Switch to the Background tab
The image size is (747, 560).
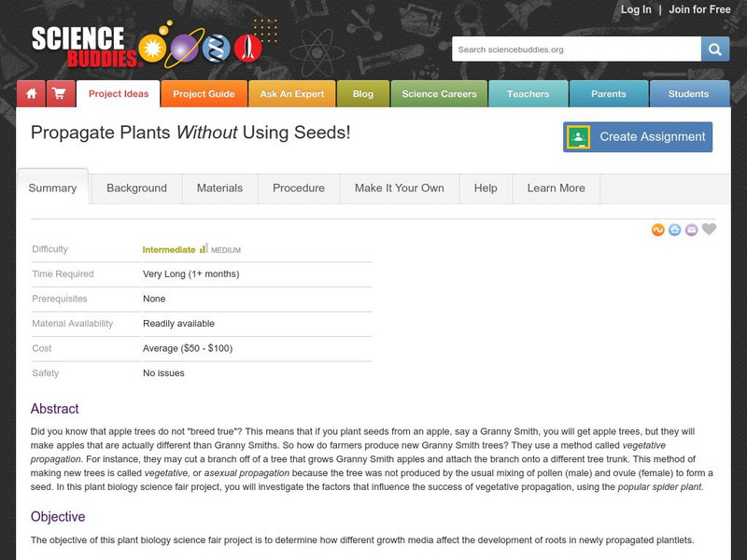pyautogui.click(x=136, y=189)
